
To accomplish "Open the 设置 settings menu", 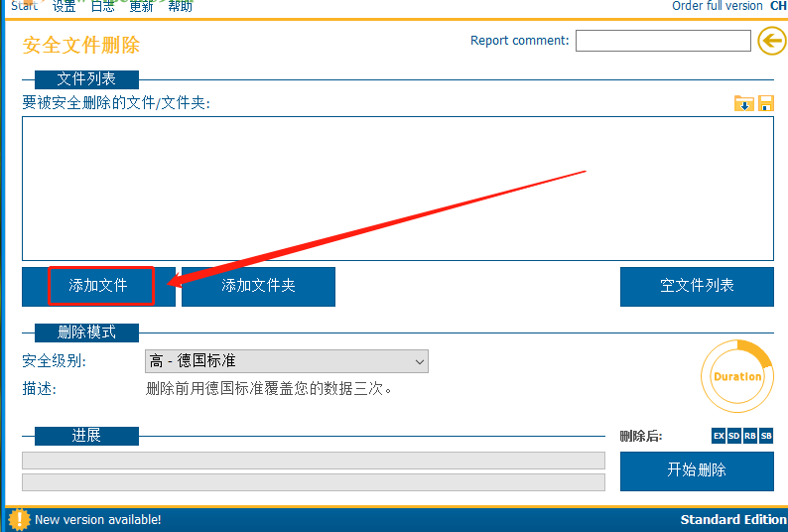I will 64,6.
